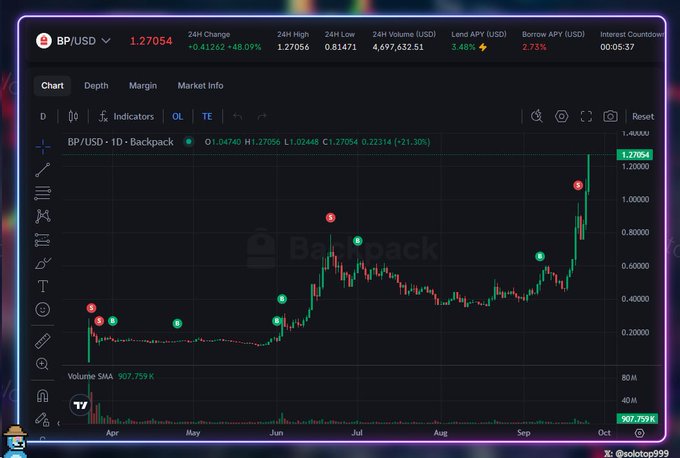Open the Fibonacci retracement lines tool
The height and width of the screenshot is (458, 680).
[42, 193]
